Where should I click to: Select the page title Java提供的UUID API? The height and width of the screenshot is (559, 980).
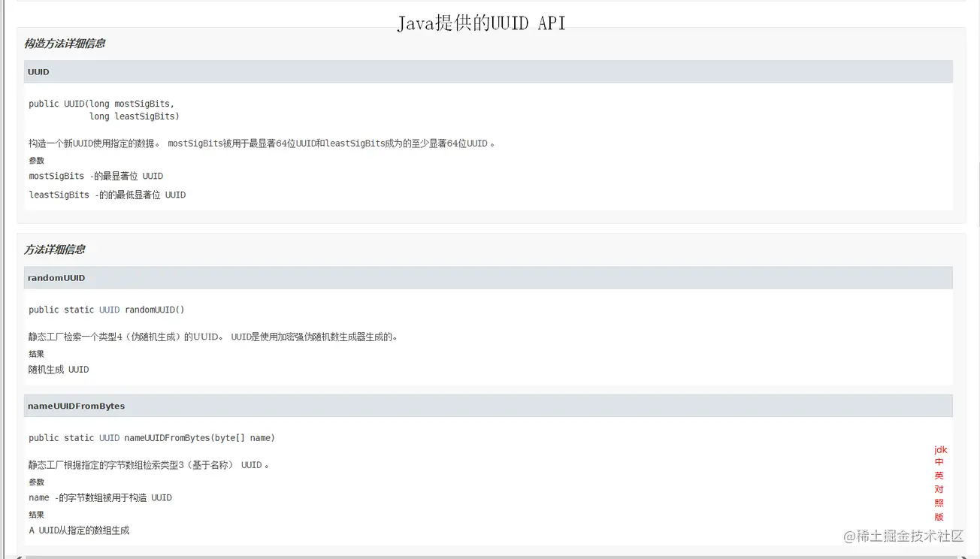pos(480,23)
